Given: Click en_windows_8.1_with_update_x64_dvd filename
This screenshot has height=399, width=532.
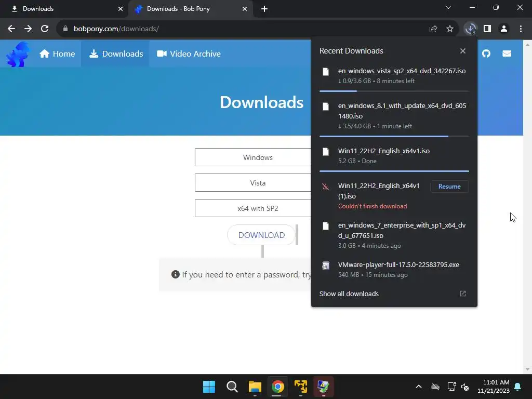Looking at the screenshot, I should [402, 111].
